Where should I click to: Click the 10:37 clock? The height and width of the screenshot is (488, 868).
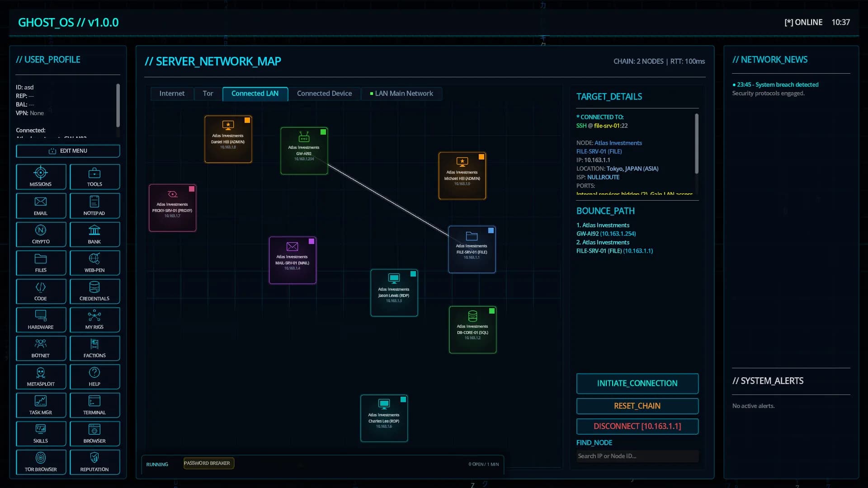841,22
